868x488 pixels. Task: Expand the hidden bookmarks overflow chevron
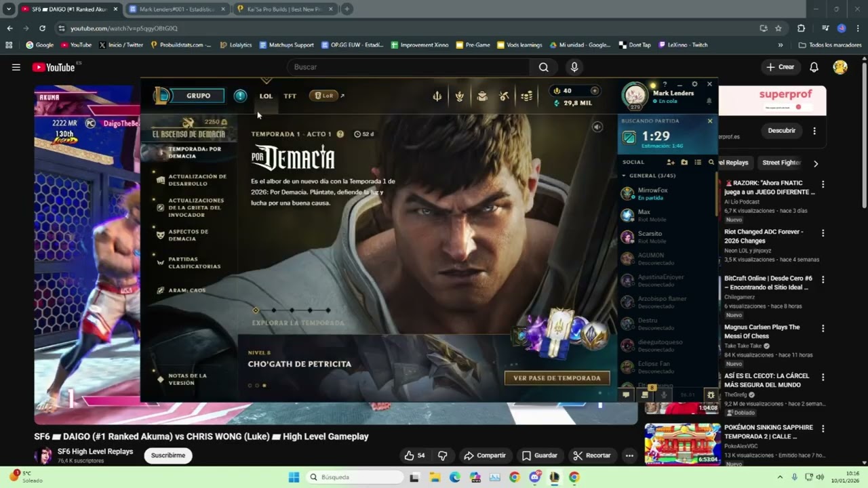(x=781, y=45)
